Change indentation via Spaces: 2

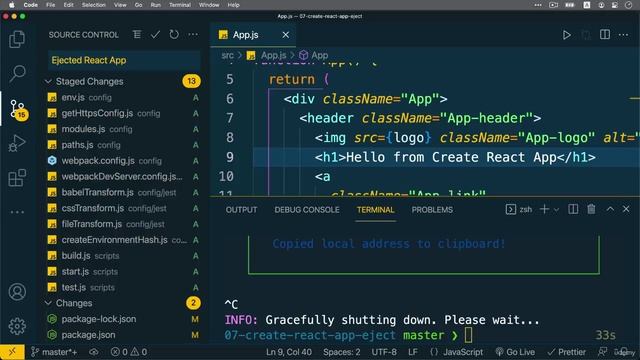point(342,352)
